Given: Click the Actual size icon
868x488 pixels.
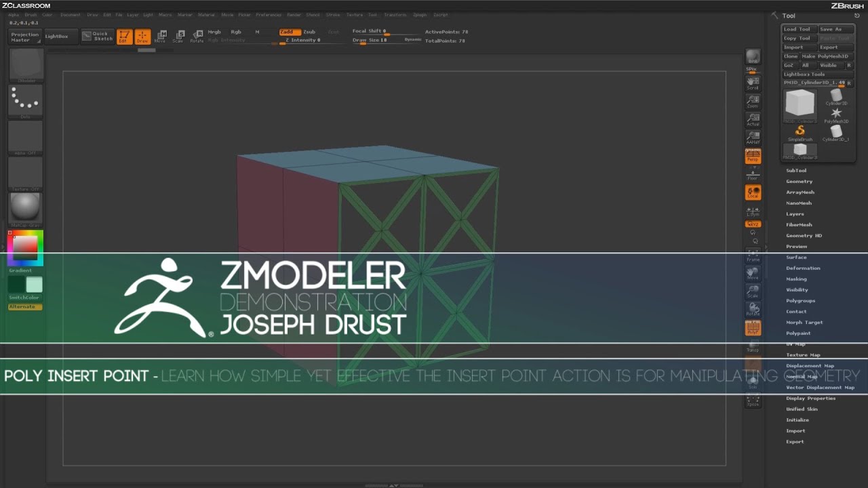Looking at the screenshot, I should click(x=753, y=120).
